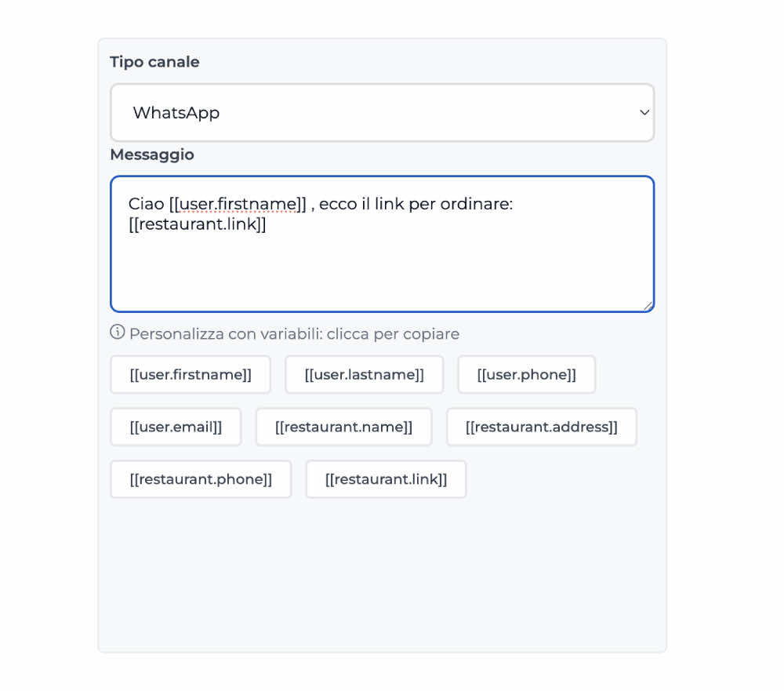Copy the [[restaurant.link]] variable chip

386,478
